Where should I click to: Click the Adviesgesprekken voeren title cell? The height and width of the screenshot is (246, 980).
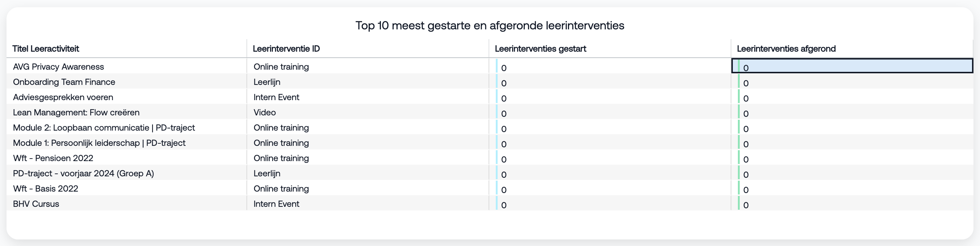coord(63,97)
